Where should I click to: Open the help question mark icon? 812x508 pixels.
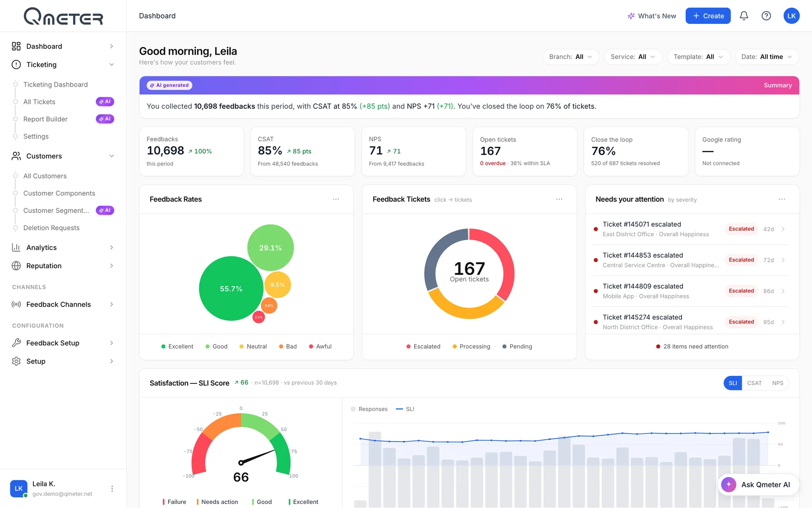[x=766, y=16]
